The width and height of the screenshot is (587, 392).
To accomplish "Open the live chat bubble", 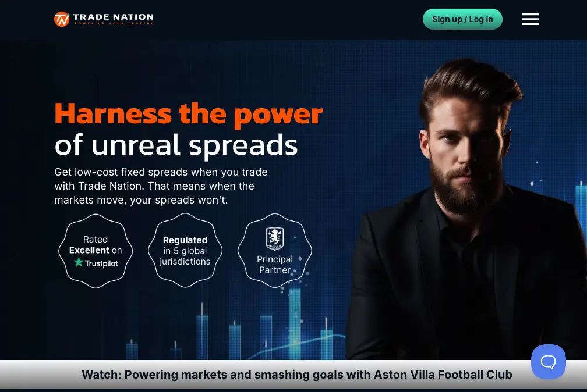I will click(548, 361).
